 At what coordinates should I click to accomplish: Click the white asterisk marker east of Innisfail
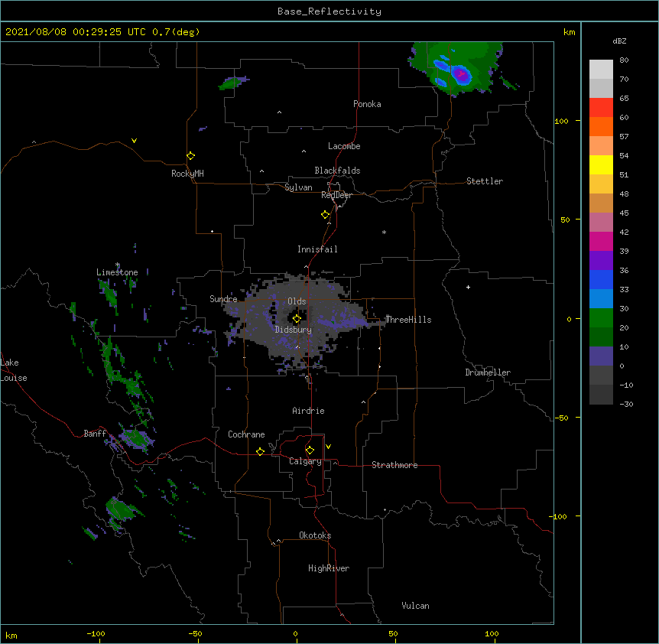click(x=384, y=232)
